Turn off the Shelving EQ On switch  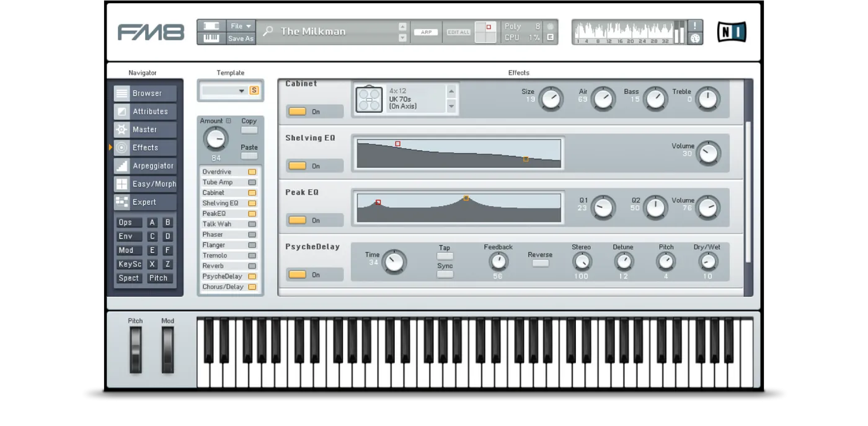pos(298,166)
